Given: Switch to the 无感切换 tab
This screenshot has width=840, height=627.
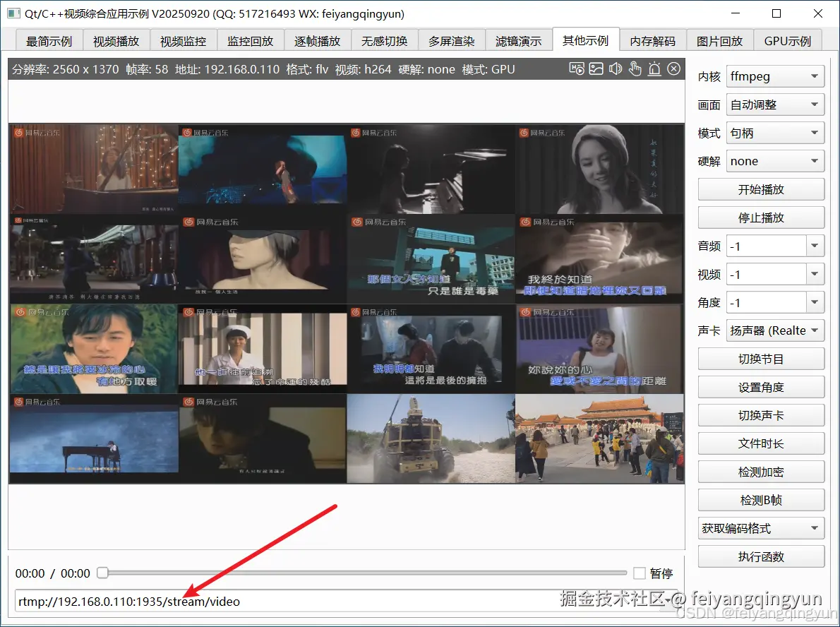Looking at the screenshot, I should [x=384, y=41].
